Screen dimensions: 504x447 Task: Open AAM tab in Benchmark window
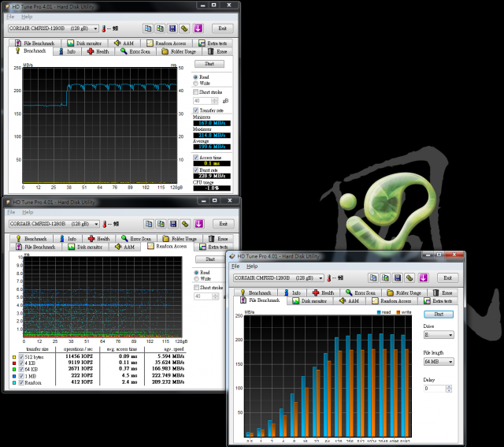[124, 43]
